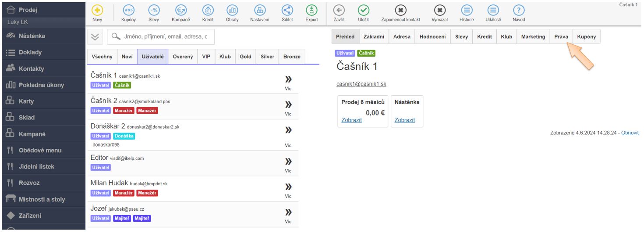Expand Víc arrow for Milan Hudak
Image resolution: width=644 pixels, height=234 pixels.
(288, 187)
